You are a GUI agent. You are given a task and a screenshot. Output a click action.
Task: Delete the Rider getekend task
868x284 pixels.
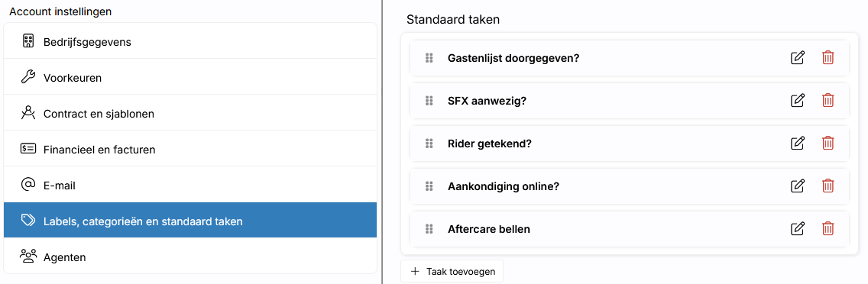pyautogui.click(x=828, y=144)
